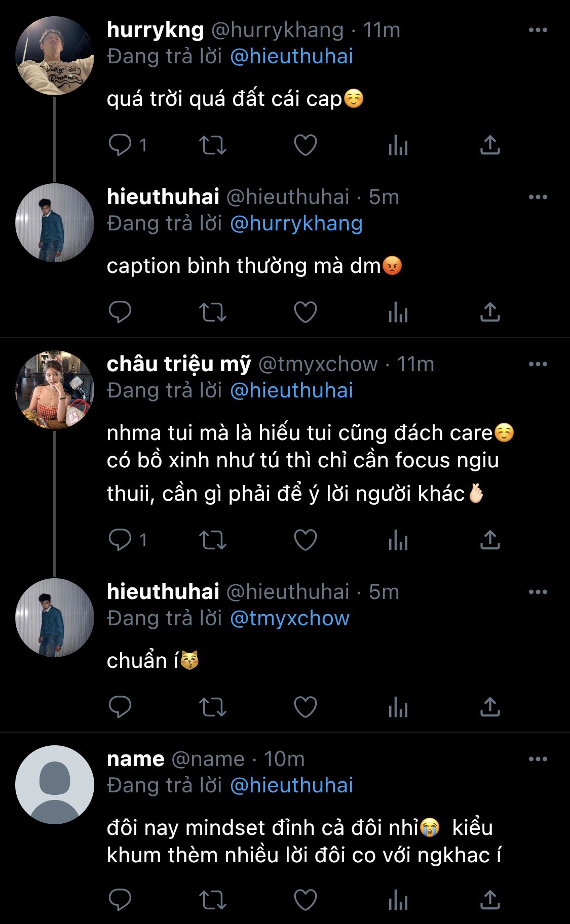Image resolution: width=570 pixels, height=924 pixels.
Task: Like hurrykng's tweet
Action: (306, 145)
